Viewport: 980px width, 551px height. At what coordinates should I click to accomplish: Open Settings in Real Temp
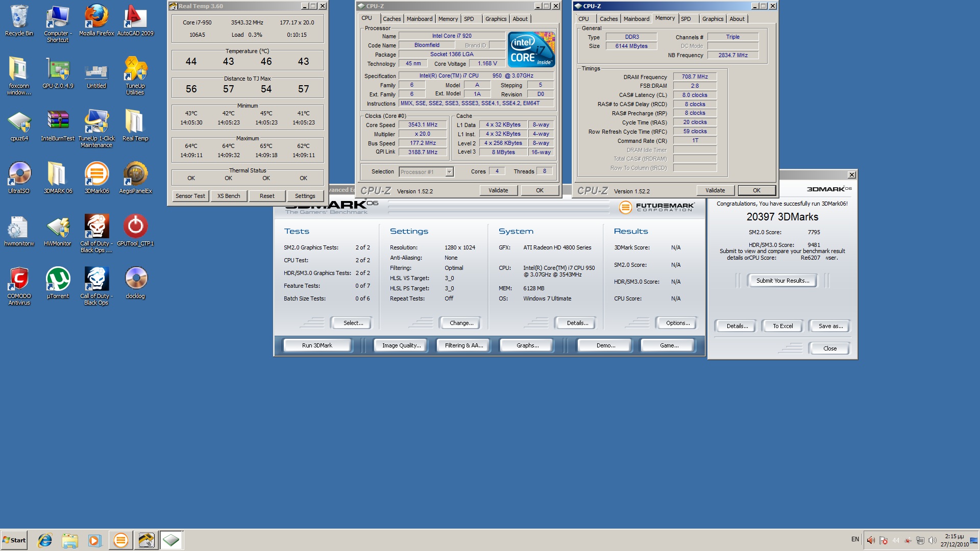tap(305, 196)
